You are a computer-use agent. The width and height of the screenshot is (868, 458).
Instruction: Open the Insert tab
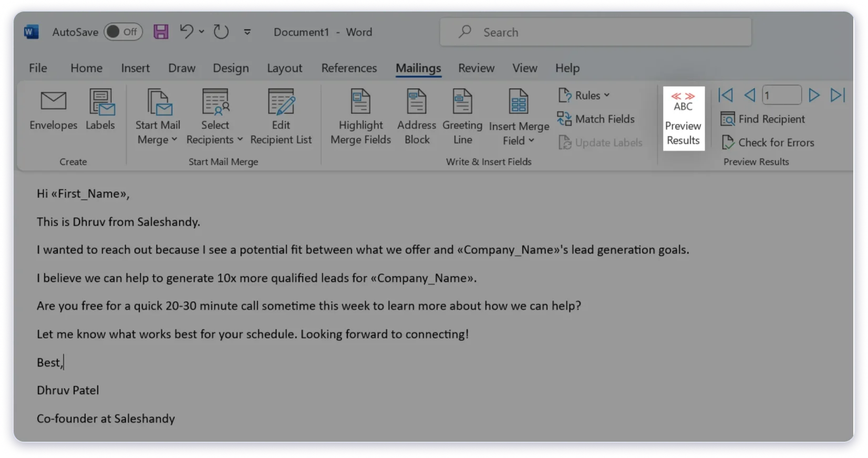(x=135, y=68)
